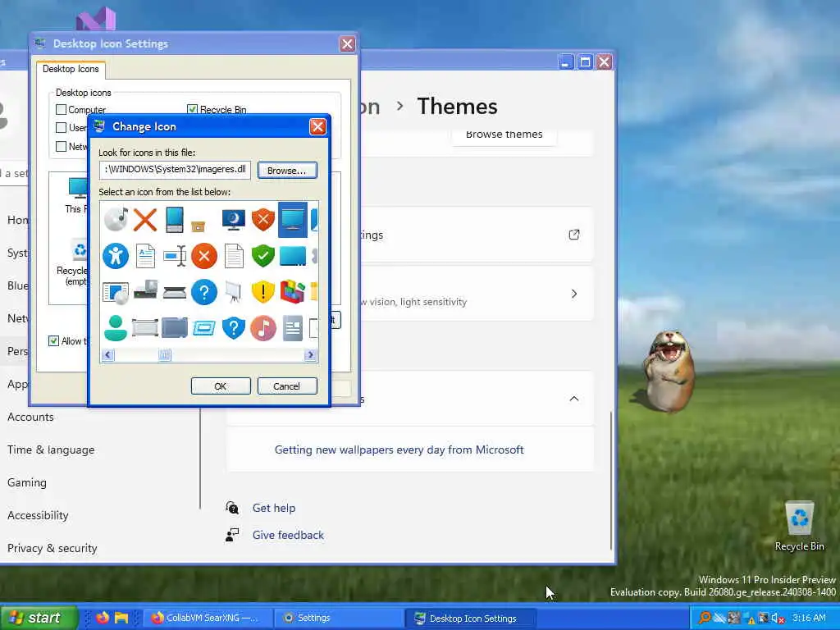Toggle the Computer desktop icon checkbox
The width and height of the screenshot is (840, 630).
pyautogui.click(x=61, y=109)
